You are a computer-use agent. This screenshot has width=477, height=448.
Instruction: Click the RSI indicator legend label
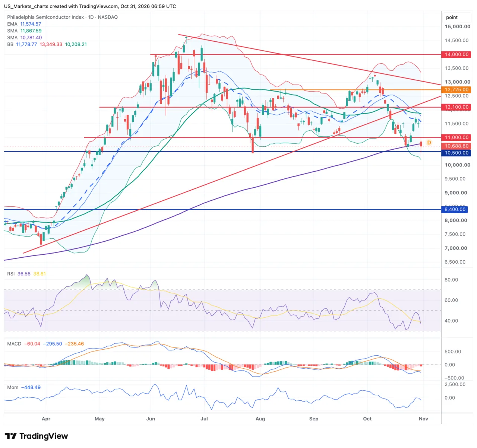tap(11, 274)
